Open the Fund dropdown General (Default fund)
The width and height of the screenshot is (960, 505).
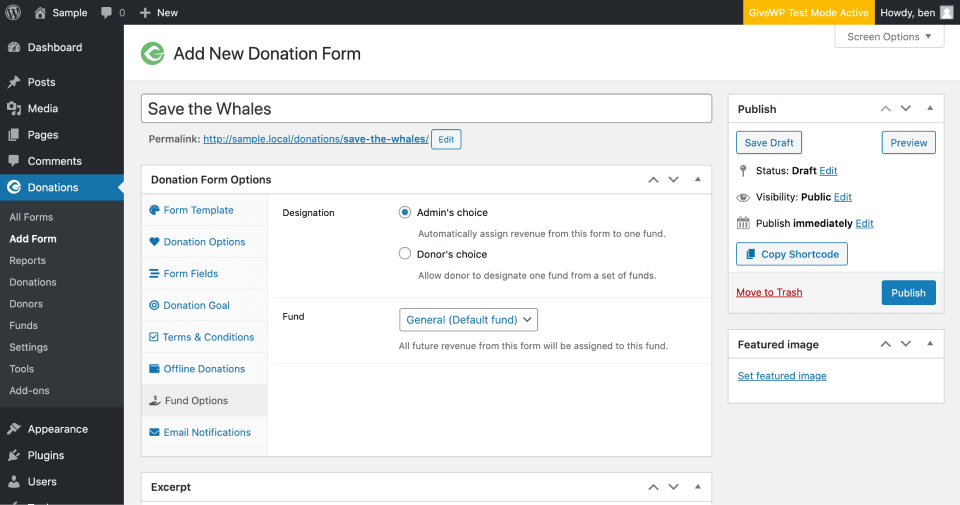click(468, 320)
